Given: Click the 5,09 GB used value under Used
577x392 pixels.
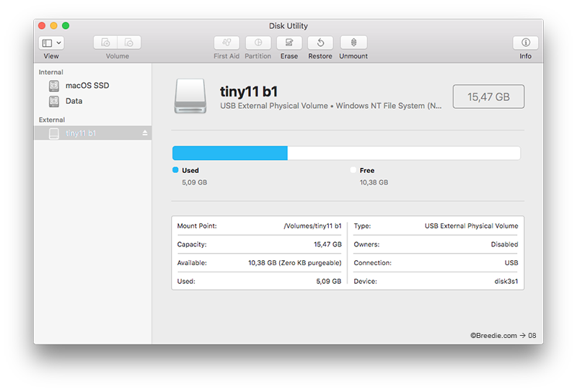Looking at the screenshot, I should [194, 182].
